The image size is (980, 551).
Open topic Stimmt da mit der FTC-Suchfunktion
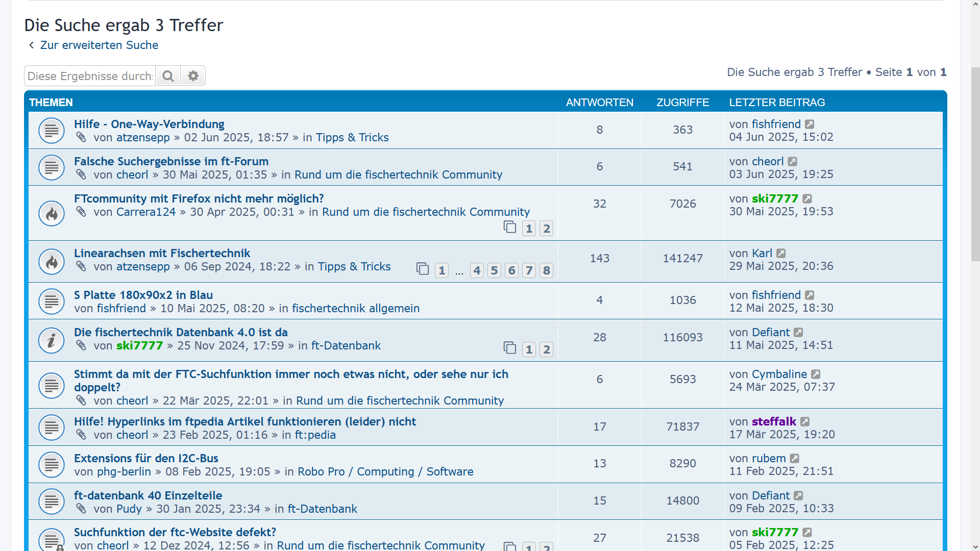pos(291,381)
